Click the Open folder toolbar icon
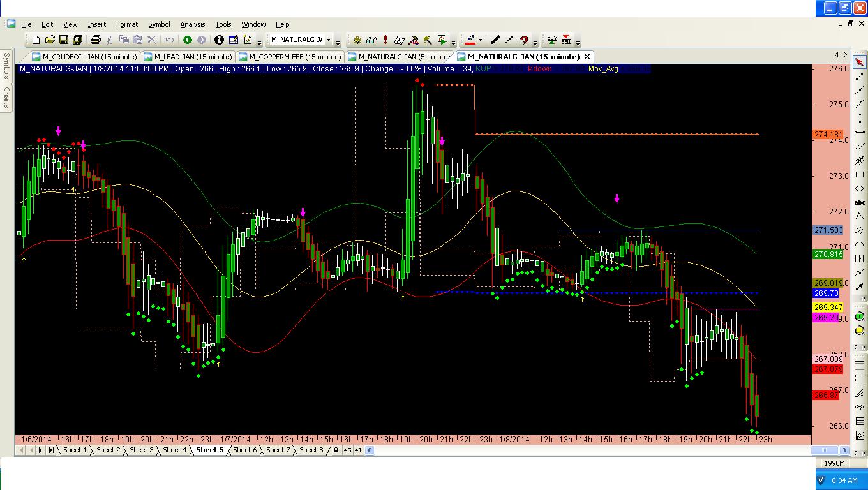Image resolution: width=868 pixels, height=490 pixels. 50,40
